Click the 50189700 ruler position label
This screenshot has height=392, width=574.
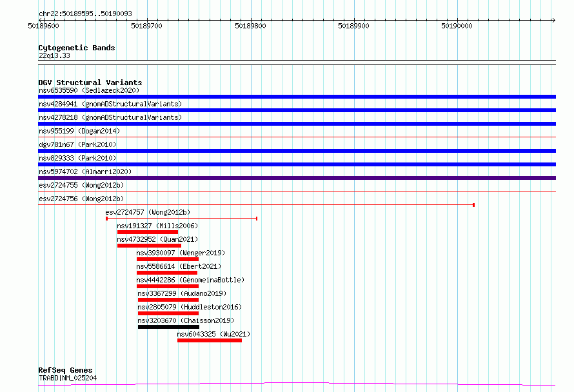coord(146,26)
